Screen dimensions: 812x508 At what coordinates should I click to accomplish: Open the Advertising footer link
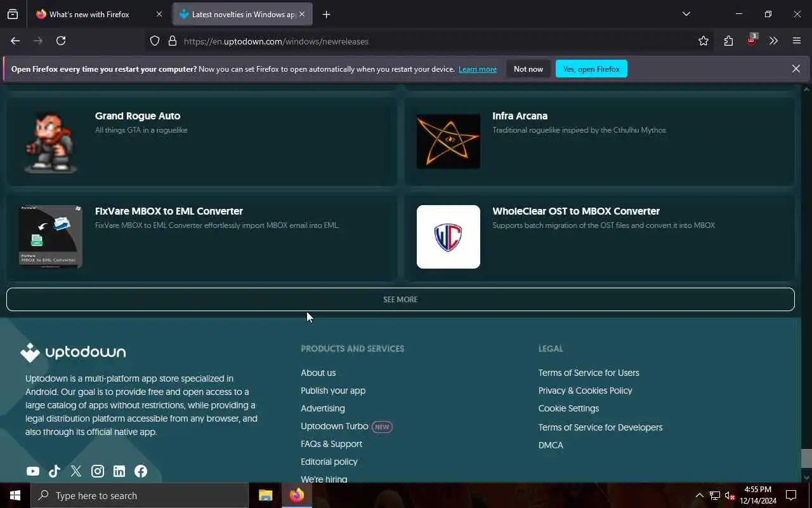(x=323, y=408)
